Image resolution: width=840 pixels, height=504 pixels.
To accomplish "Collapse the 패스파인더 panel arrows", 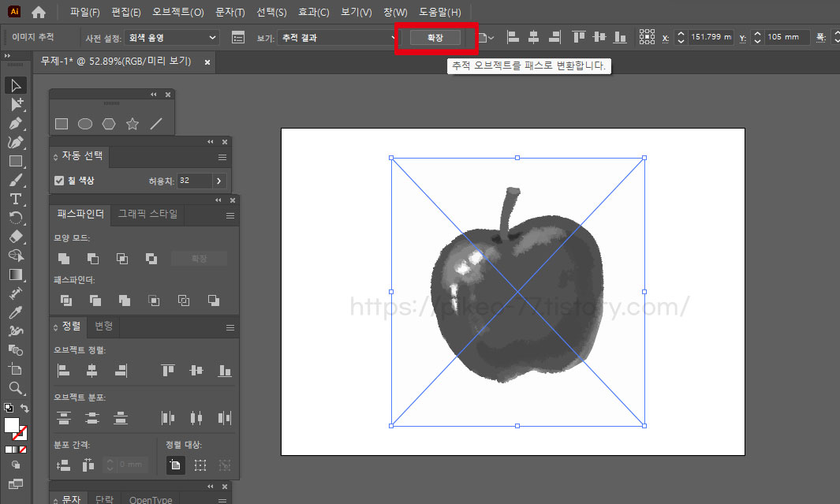I will coord(218,200).
